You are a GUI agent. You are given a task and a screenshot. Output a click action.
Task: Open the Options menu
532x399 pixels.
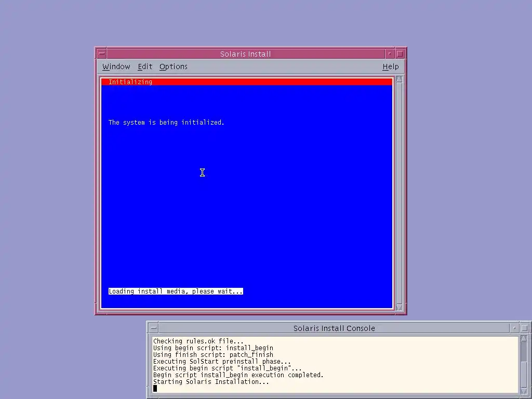coord(174,66)
